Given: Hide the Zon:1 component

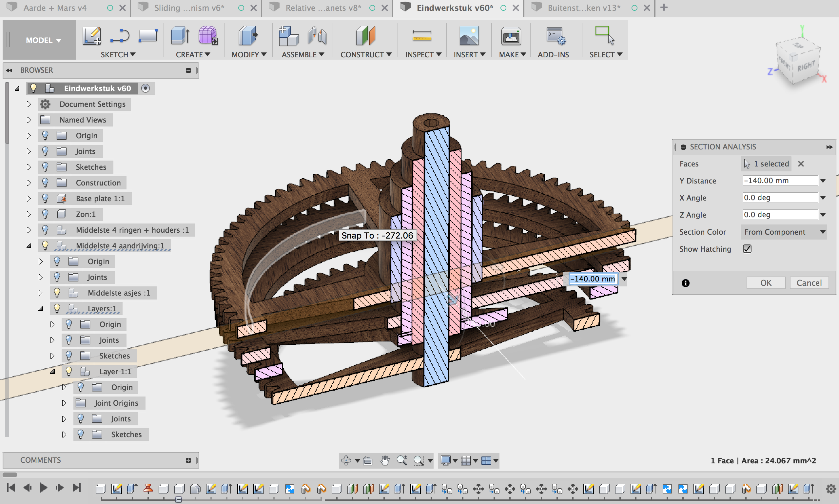Looking at the screenshot, I should click(45, 214).
